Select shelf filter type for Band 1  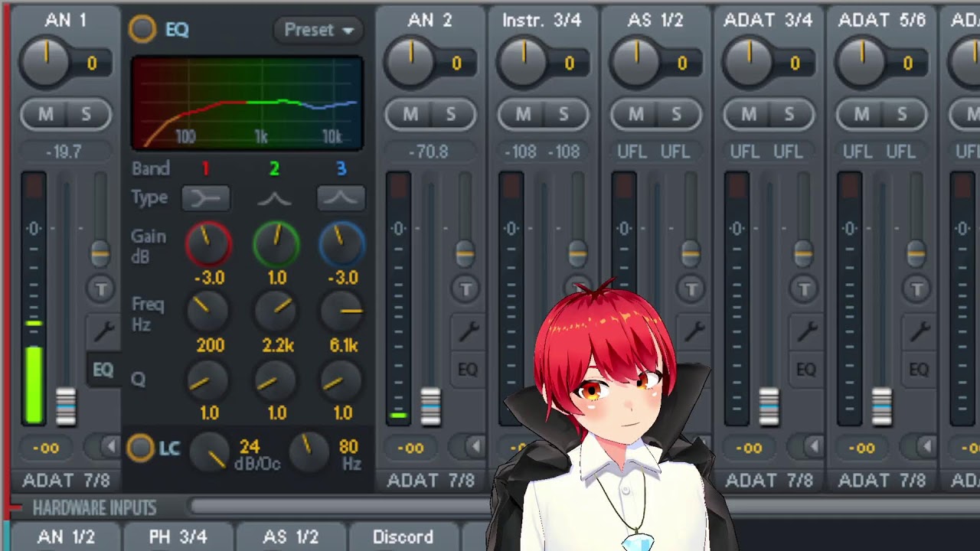206,198
